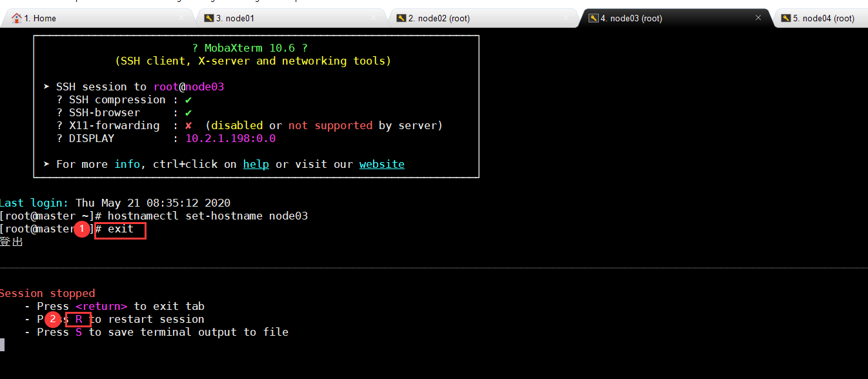
Task: Click the 'info' word in the banner
Action: click(x=127, y=164)
